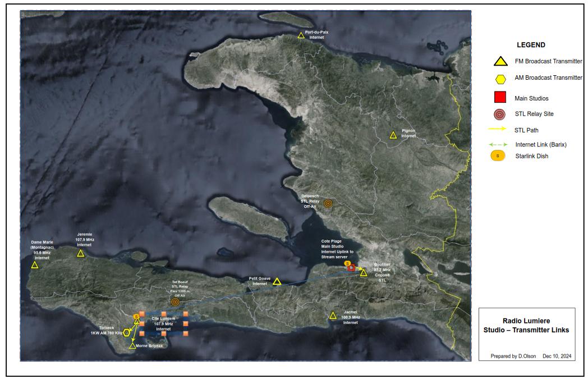Click the Cote Plage red Main Studio square
Screen dimensions: 588x379
click(351, 268)
